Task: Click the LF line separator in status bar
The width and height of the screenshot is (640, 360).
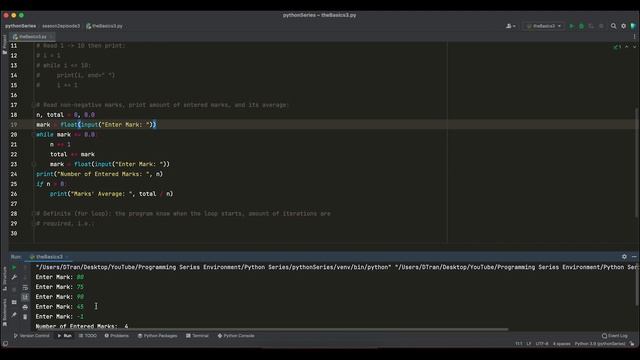Action: [529, 344]
